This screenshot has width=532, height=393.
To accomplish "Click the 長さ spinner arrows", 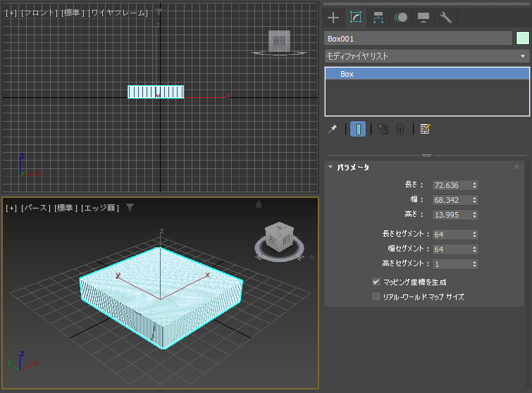I will [x=475, y=185].
